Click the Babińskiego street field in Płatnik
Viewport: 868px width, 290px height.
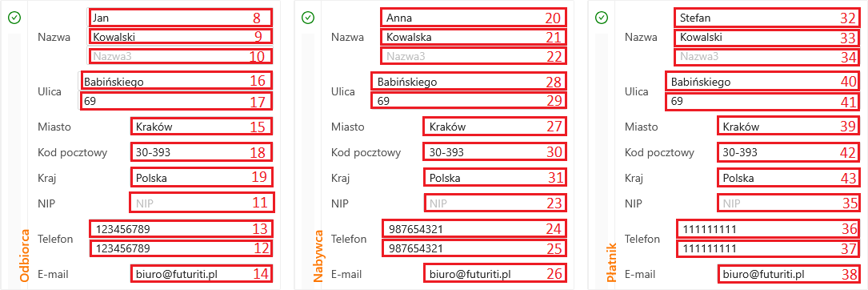(763, 82)
